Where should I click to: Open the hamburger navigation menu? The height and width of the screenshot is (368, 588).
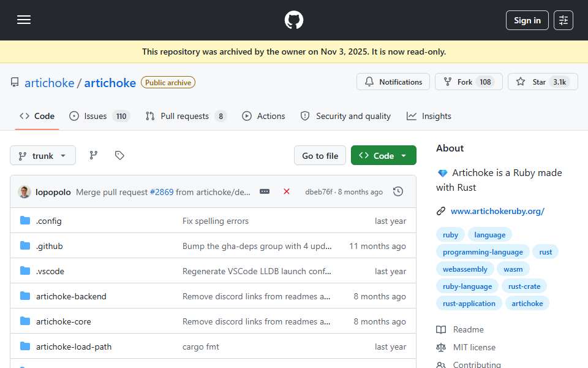(x=24, y=20)
